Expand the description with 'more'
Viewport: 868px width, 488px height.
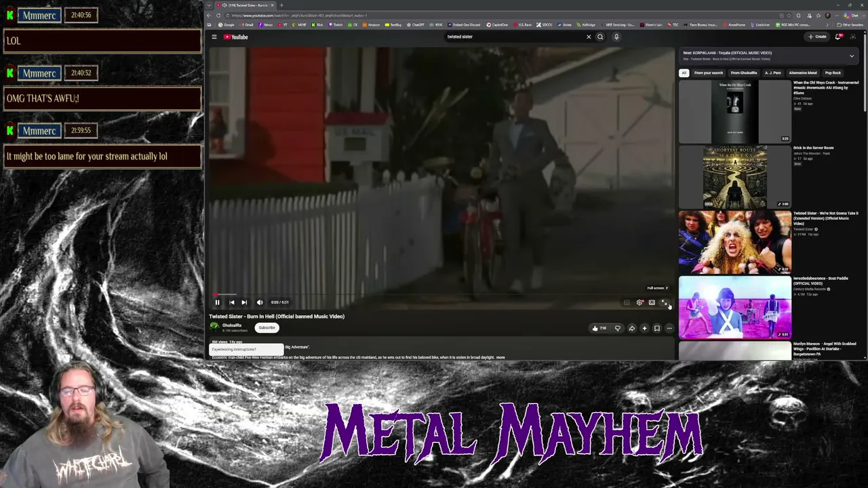500,357
